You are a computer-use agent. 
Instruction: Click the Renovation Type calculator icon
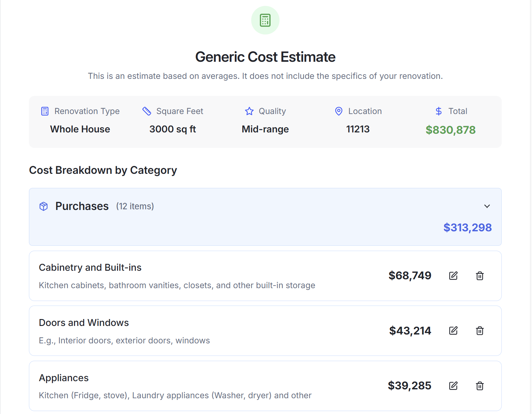tap(45, 111)
